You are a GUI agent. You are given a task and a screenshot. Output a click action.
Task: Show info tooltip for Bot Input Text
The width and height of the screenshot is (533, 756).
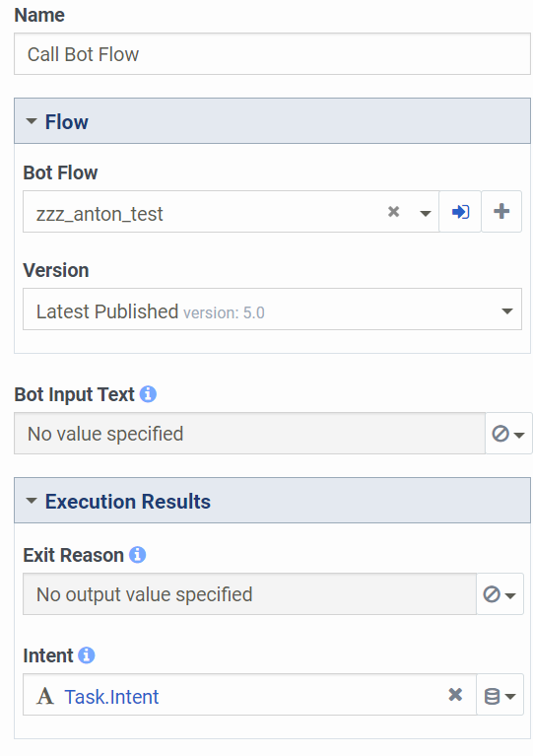pos(148,394)
